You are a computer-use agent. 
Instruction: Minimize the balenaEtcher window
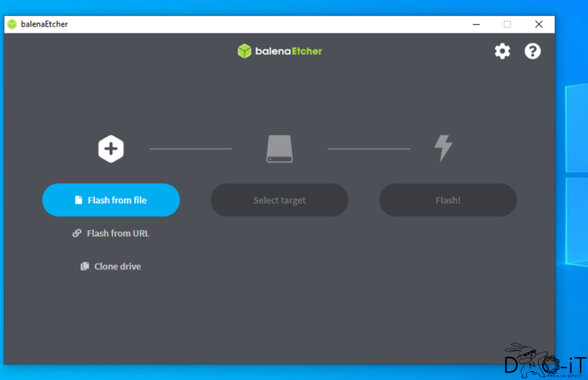point(476,24)
